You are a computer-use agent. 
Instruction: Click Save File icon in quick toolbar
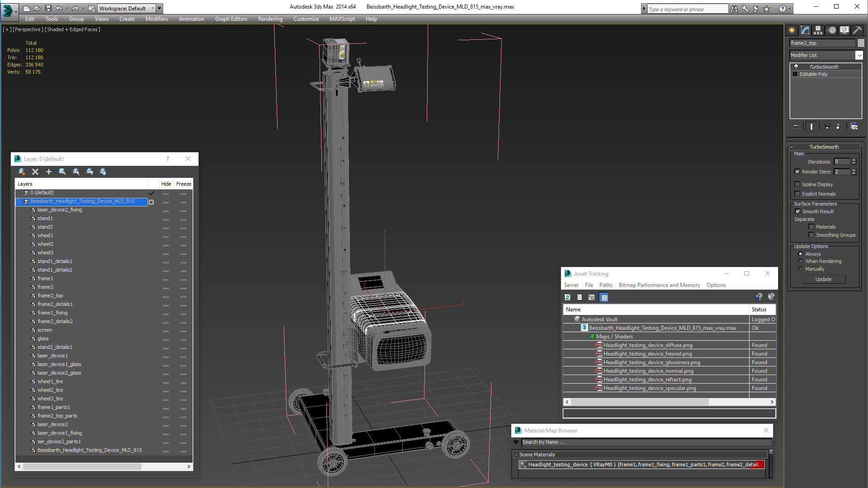(x=48, y=8)
